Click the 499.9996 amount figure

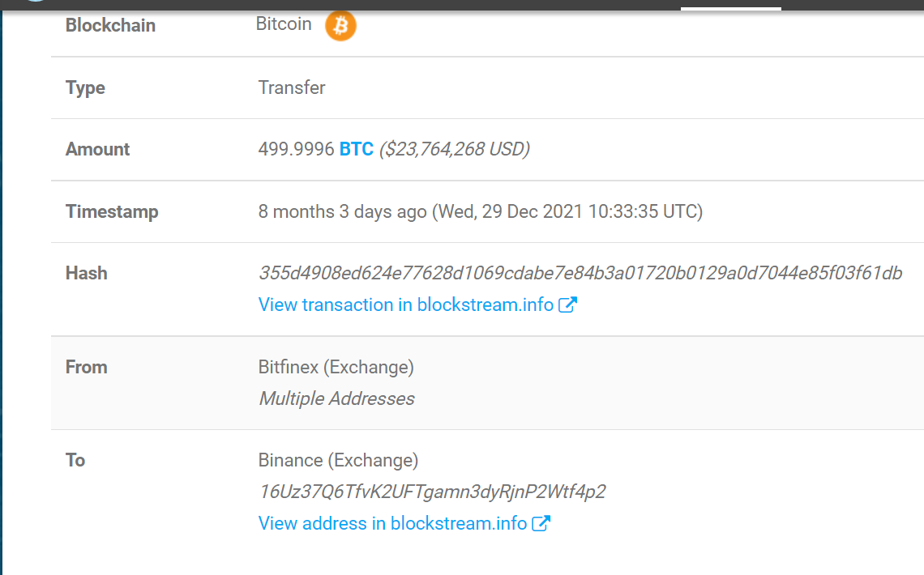296,149
